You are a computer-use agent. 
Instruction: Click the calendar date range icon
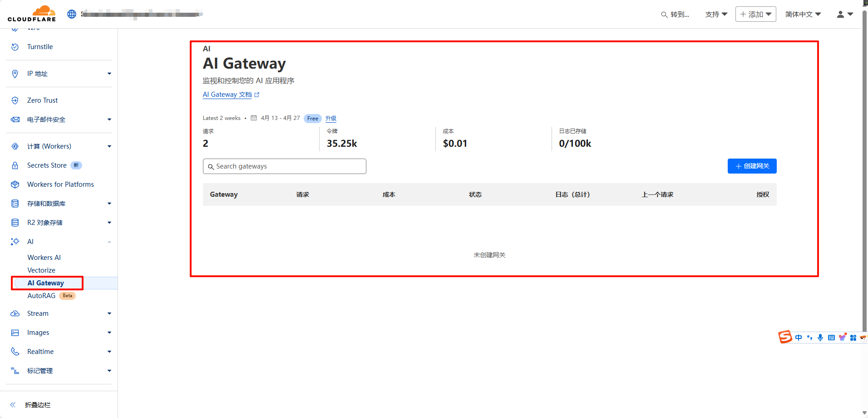point(254,118)
